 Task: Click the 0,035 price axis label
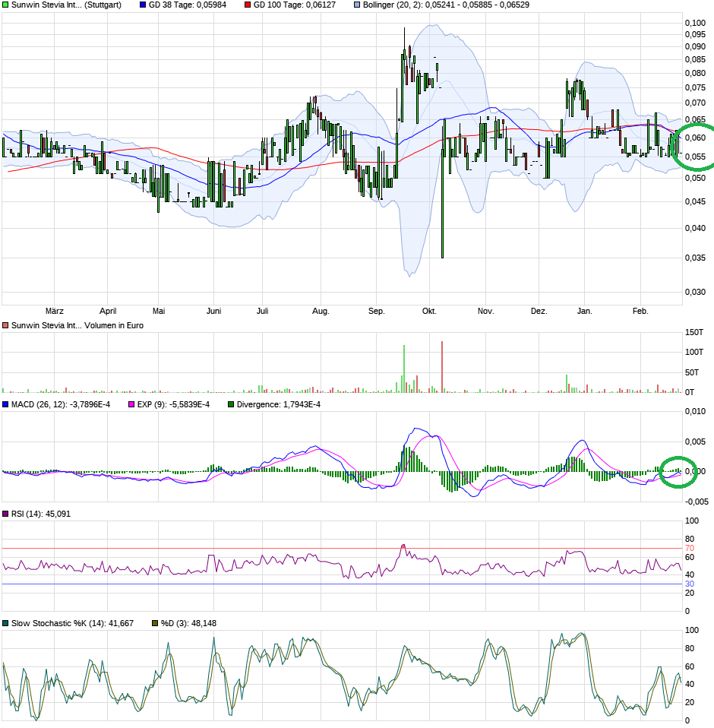point(695,258)
